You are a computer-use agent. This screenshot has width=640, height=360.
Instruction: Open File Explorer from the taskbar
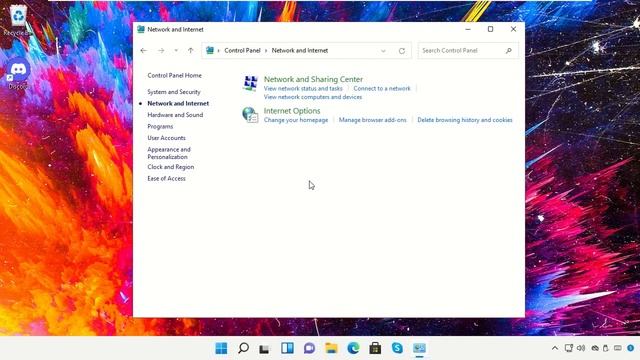[331, 348]
